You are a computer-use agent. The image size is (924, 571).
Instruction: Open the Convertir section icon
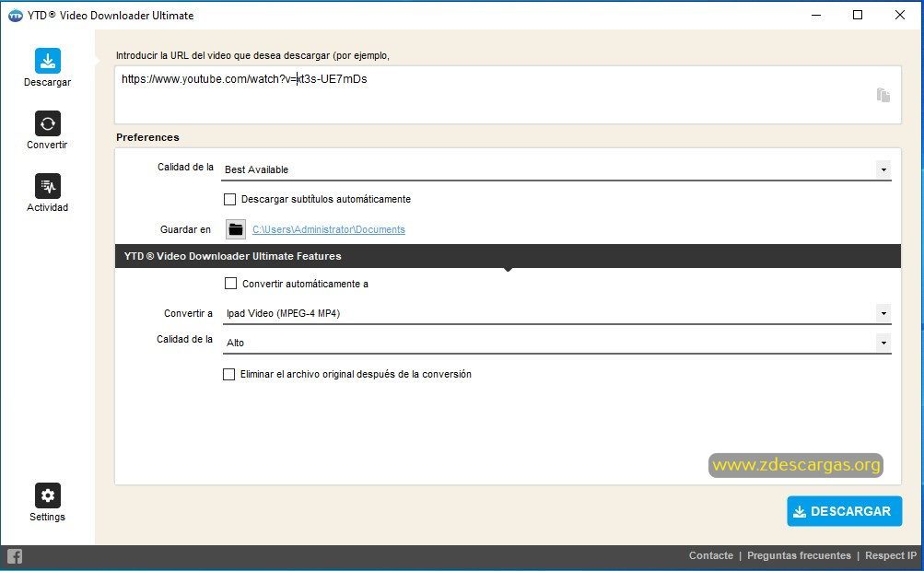click(x=48, y=123)
